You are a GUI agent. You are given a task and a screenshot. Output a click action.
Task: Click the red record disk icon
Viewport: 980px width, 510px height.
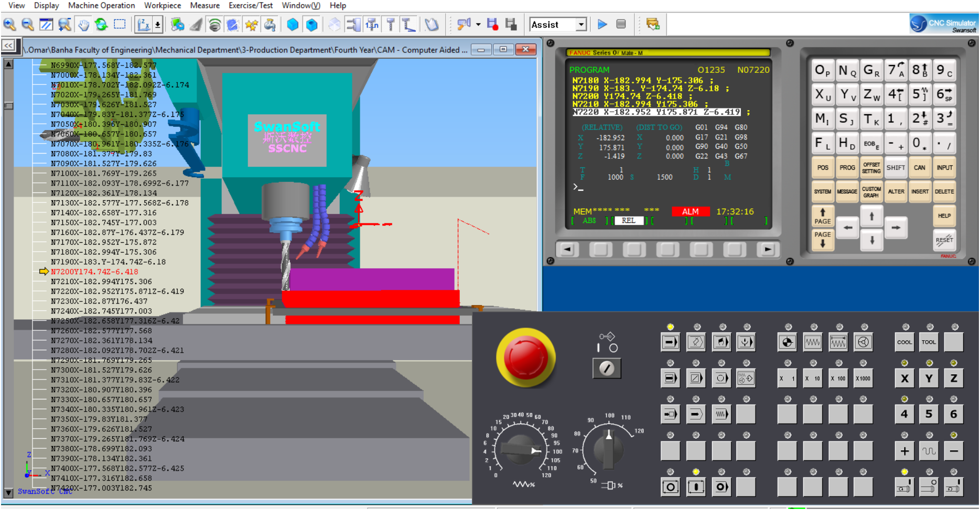pos(492,25)
